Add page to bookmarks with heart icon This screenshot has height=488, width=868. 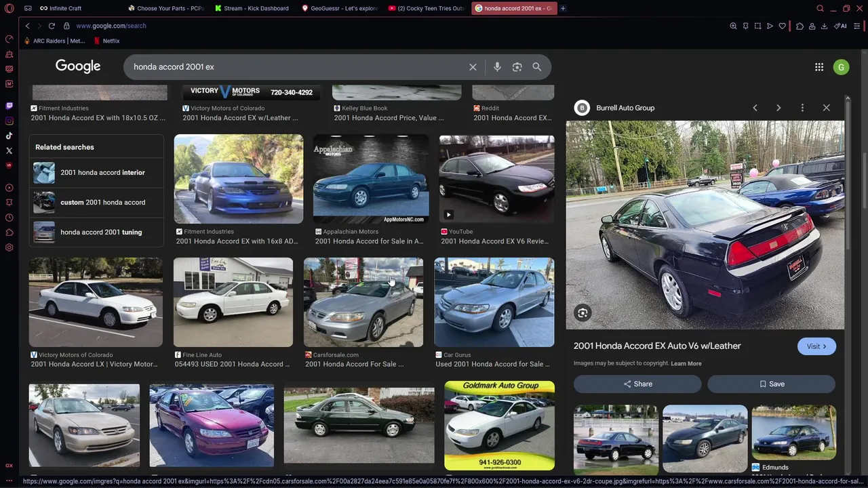pos(782,26)
